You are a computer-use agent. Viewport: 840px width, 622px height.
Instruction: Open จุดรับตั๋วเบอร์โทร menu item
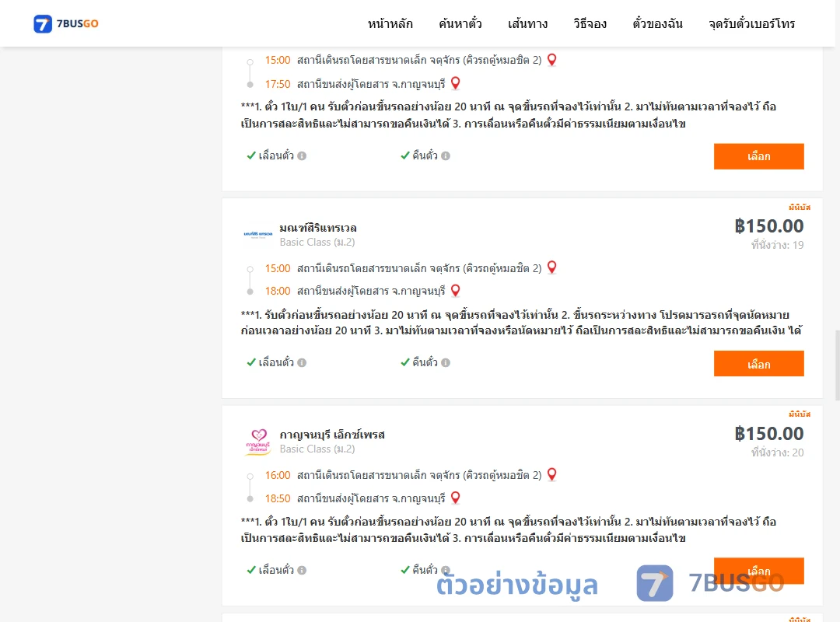(x=751, y=23)
